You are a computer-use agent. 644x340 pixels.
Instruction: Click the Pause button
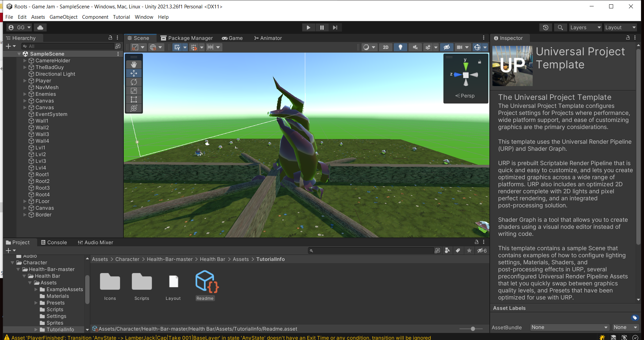click(x=322, y=27)
